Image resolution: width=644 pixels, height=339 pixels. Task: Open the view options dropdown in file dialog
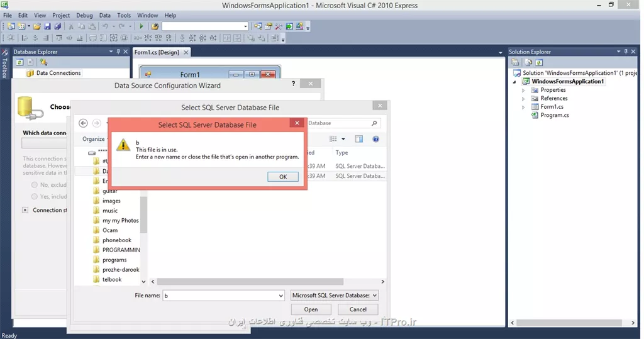(343, 139)
